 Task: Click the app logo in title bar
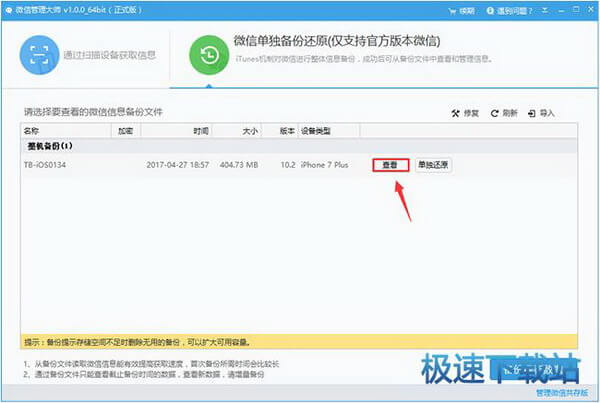[9, 10]
